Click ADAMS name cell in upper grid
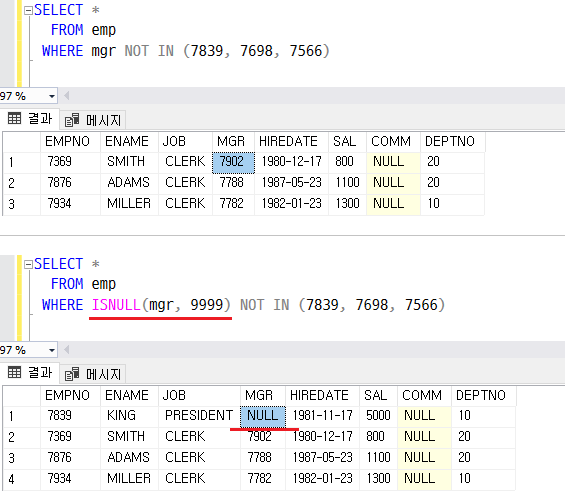The image size is (565, 493). [129, 183]
